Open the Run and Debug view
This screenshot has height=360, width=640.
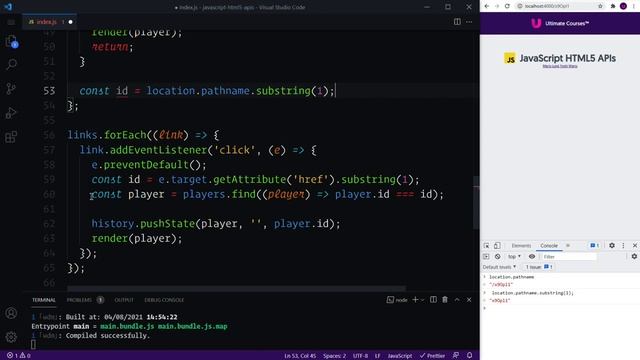(x=11, y=113)
